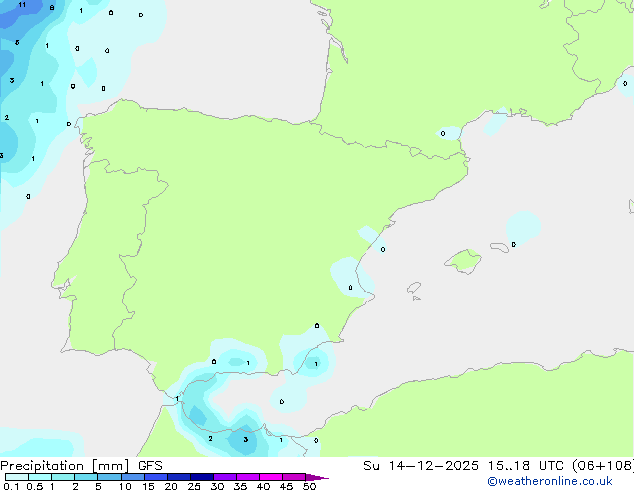Click the 45–50 mm legend color swatch
This screenshot has width=634, height=490.
point(294,477)
